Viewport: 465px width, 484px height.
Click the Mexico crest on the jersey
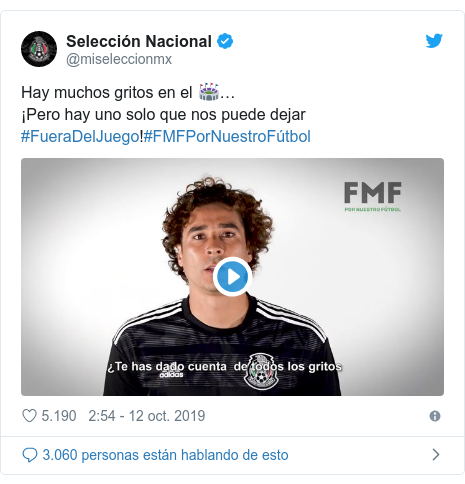(x=261, y=372)
